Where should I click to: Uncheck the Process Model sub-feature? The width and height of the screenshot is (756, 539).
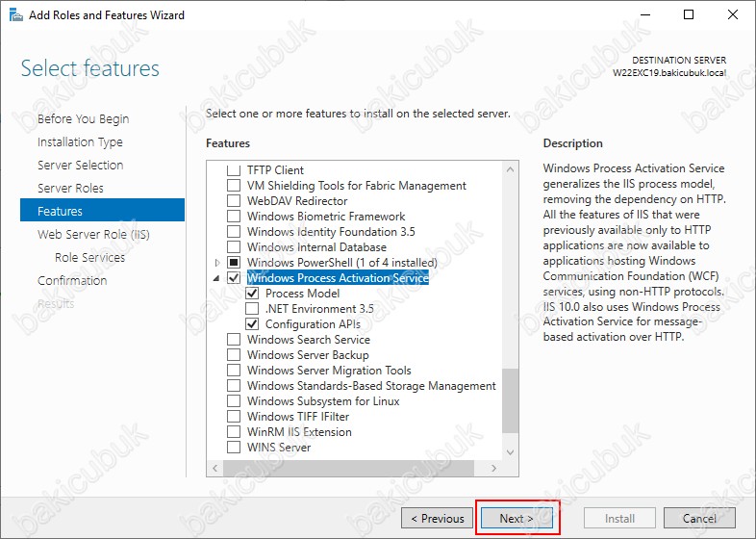coord(252,294)
